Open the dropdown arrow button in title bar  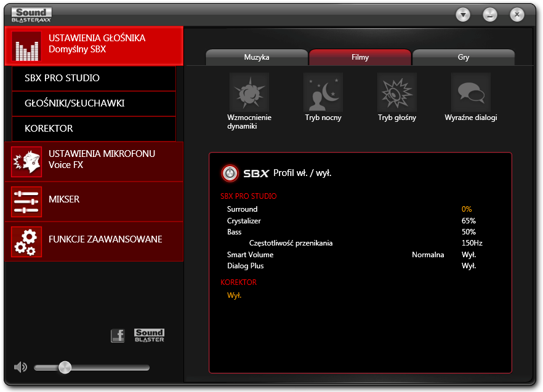463,15
